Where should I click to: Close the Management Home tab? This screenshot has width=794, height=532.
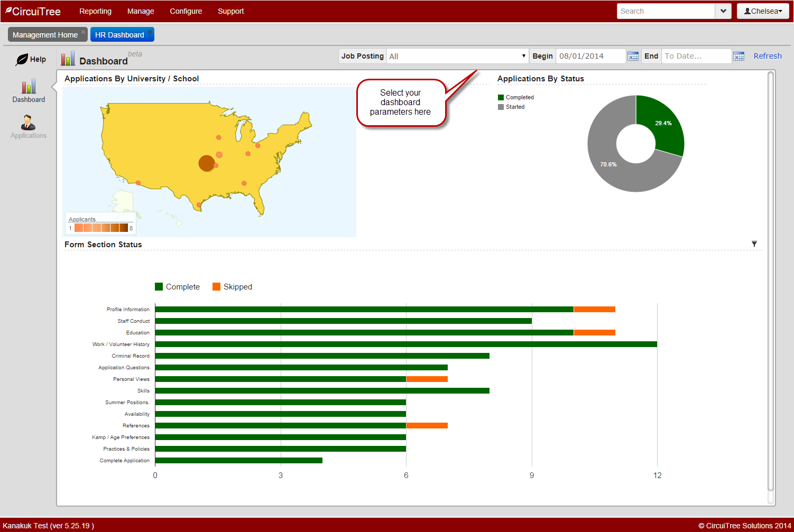pos(83,32)
